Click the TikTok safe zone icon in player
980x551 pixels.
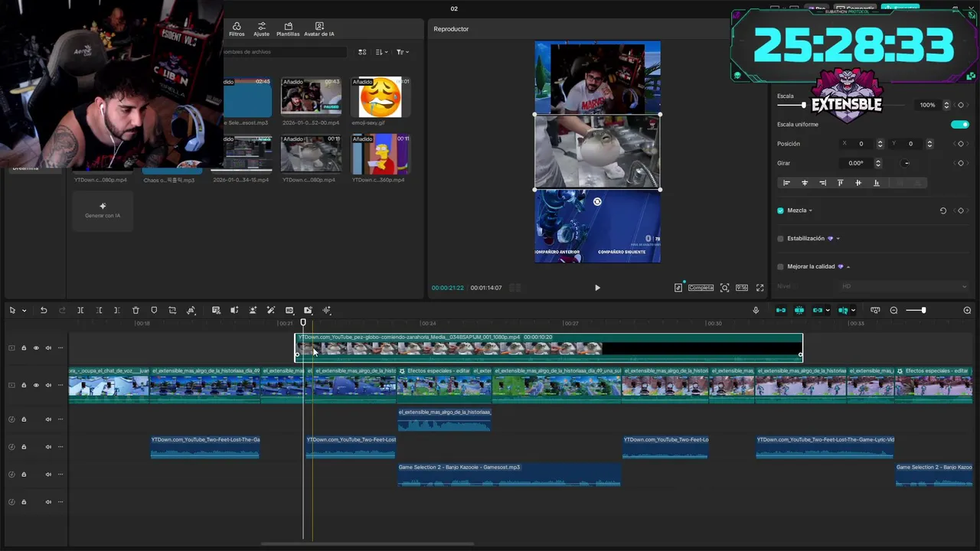(678, 288)
